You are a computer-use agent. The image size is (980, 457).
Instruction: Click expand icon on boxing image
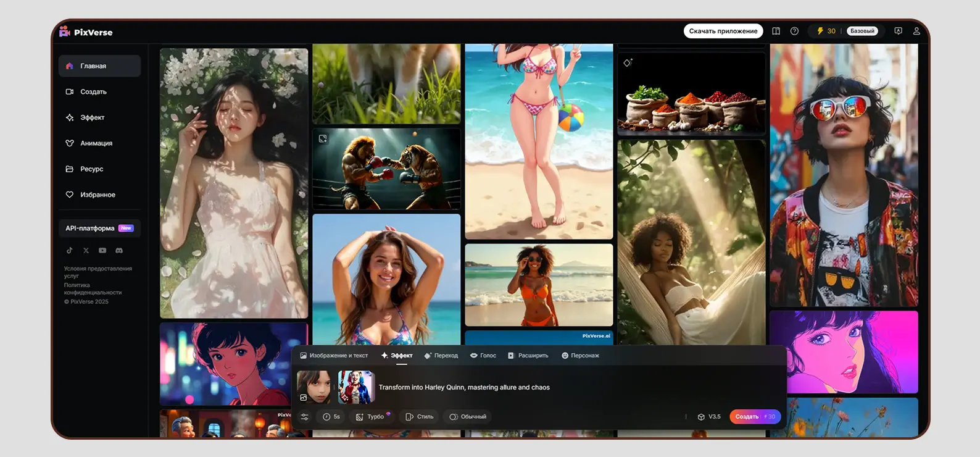[323, 138]
